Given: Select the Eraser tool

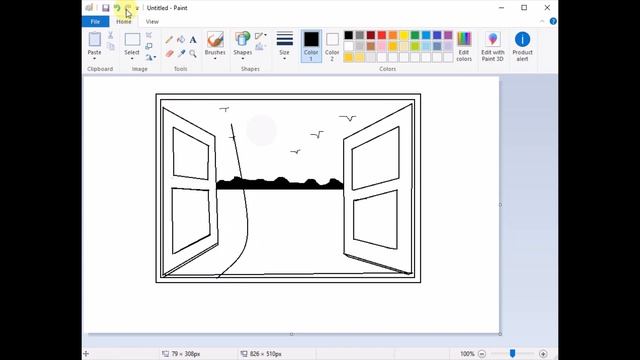Looking at the screenshot, I should click(169, 53).
